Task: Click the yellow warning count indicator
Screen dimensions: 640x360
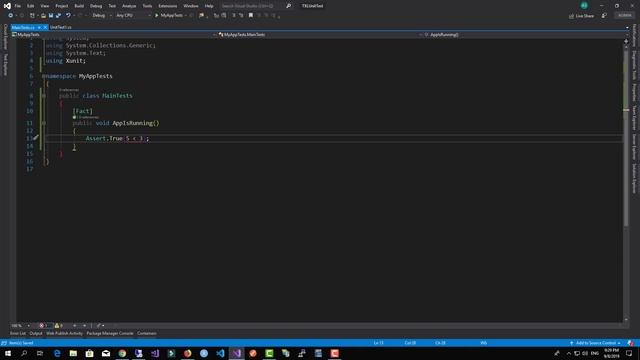Action: tap(59, 326)
